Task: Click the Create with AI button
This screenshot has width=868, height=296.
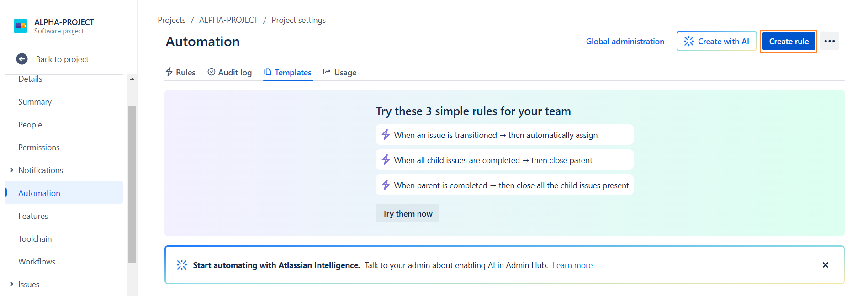Action: [x=716, y=41]
